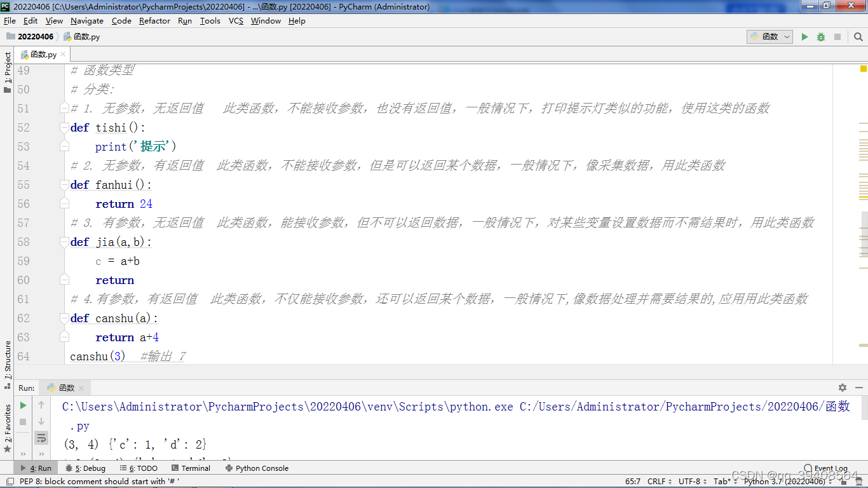Click the Run panel stop square icon
Screen dimensions: 868x488
(x=24, y=421)
